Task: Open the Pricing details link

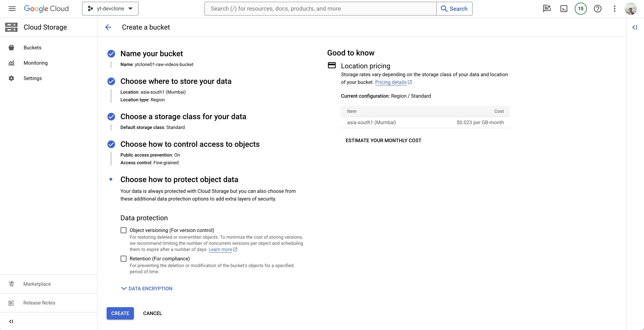Action: (391, 82)
